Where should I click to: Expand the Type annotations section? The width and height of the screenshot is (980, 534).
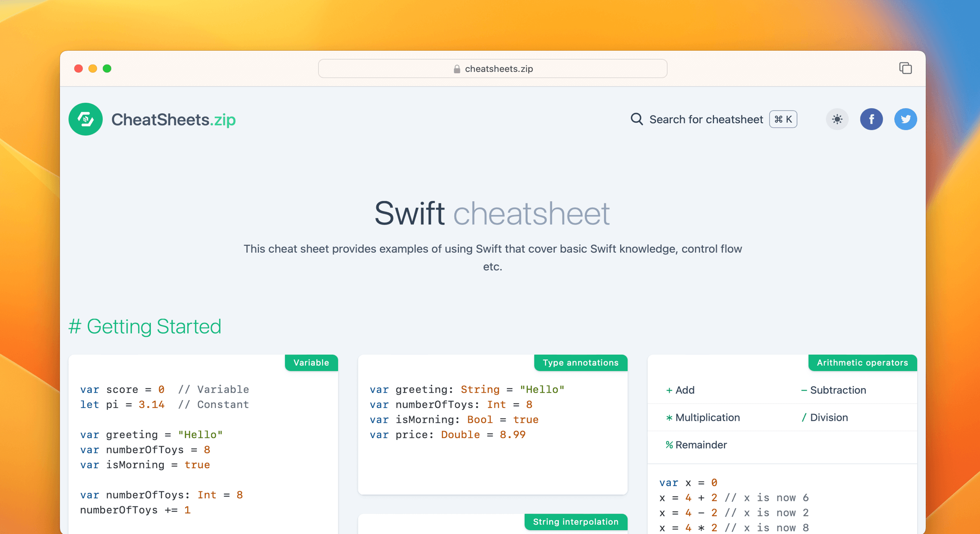[x=580, y=363]
